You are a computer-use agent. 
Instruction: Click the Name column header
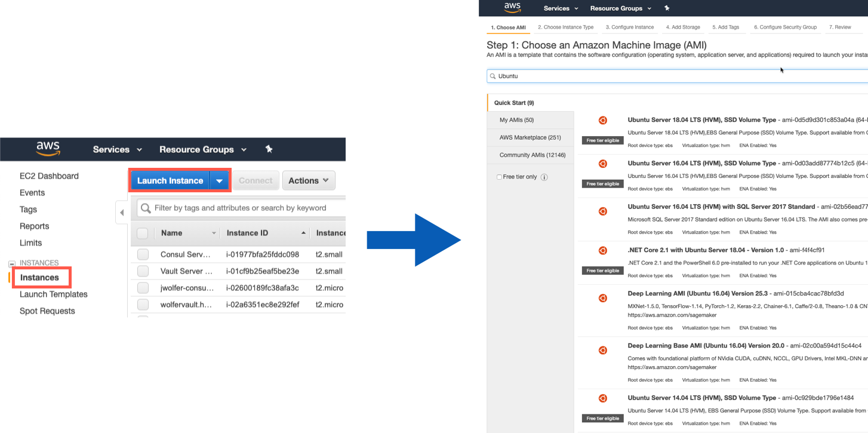click(x=172, y=233)
